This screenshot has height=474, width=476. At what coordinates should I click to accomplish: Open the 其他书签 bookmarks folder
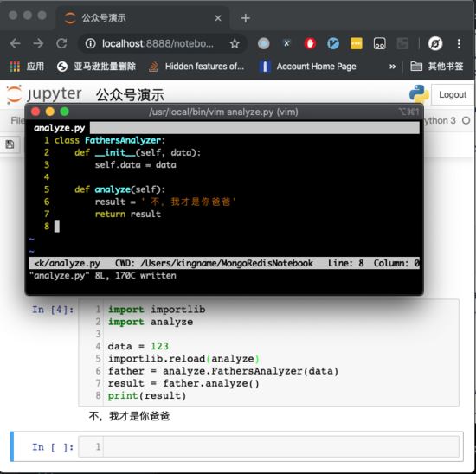[x=436, y=66]
